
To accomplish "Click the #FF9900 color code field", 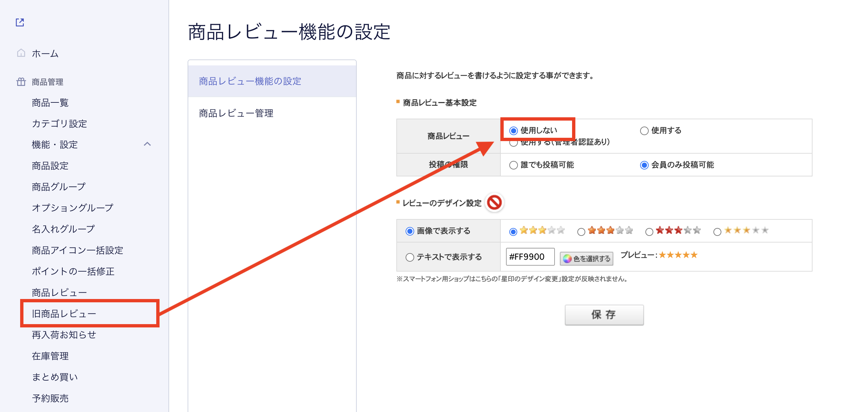I will tap(530, 257).
